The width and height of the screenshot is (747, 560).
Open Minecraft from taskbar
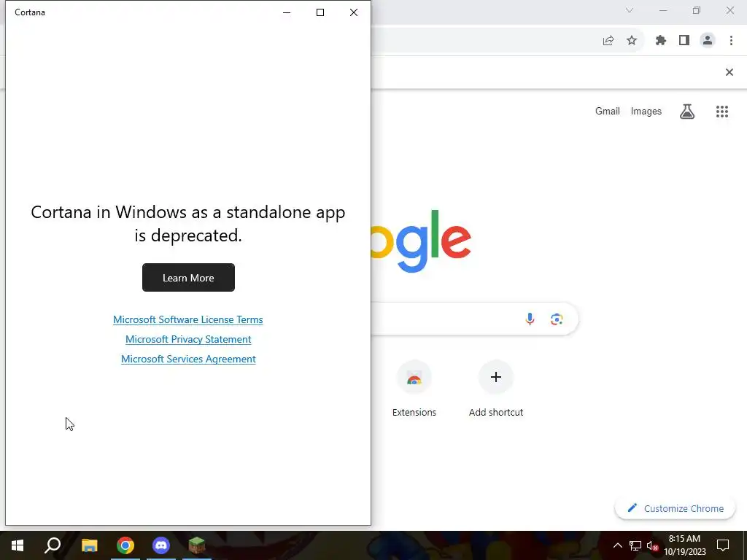click(x=197, y=545)
